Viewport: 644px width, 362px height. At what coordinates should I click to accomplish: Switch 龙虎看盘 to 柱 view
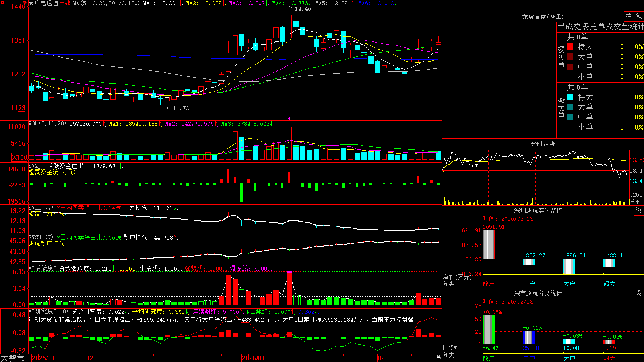pyautogui.click(x=629, y=16)
